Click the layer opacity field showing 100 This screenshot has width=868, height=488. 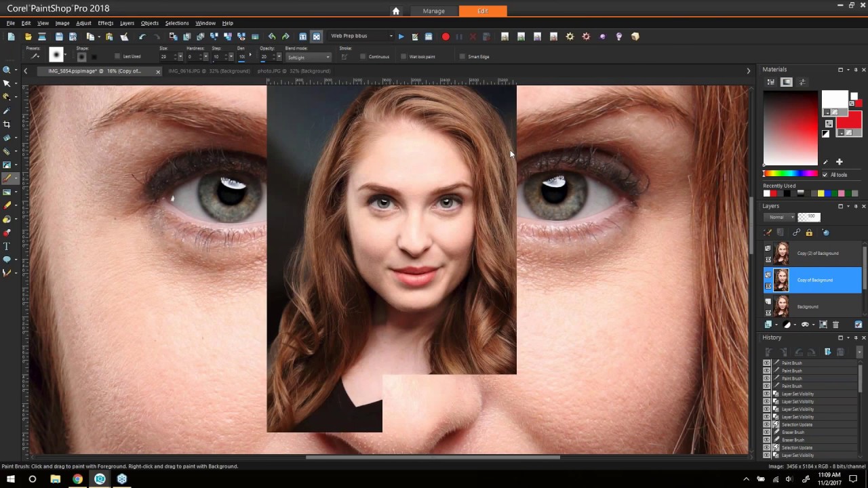tap(809, 217)
